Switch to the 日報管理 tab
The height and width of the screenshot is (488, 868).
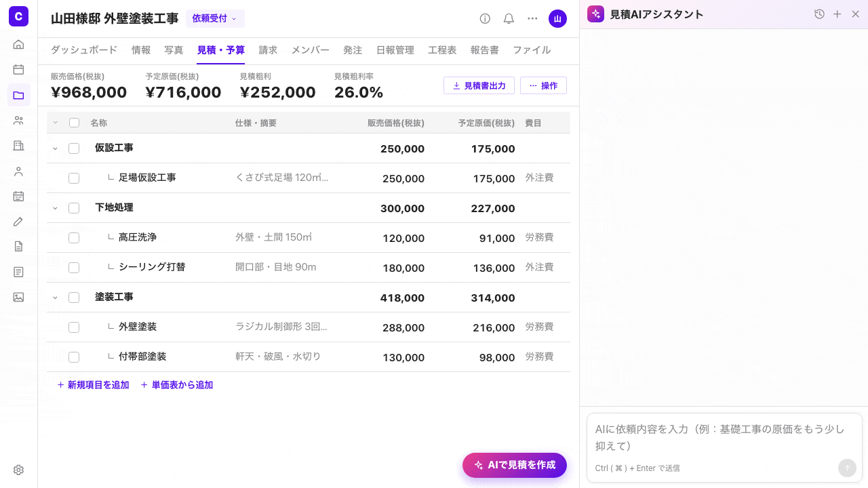pyautogui.click(x=395, y=50)
